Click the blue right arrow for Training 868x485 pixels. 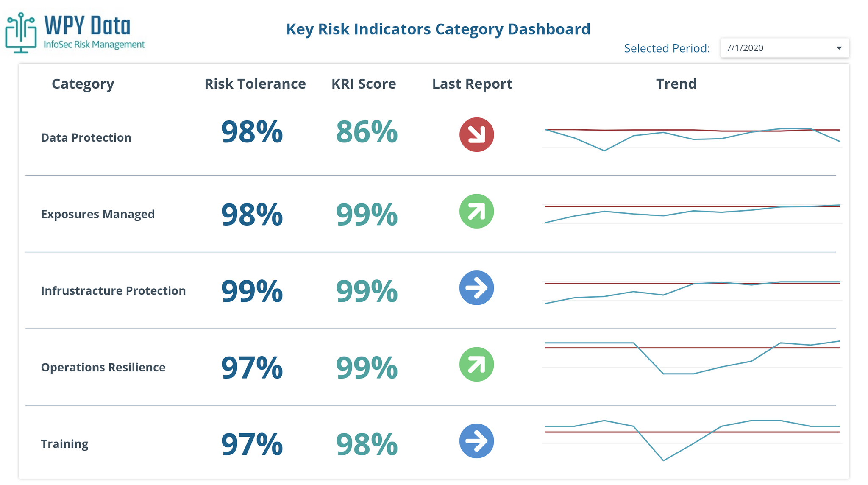476,441
